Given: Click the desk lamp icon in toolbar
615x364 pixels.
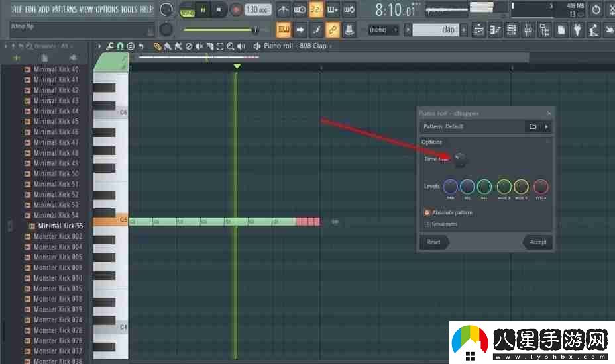Looking at the screenshot, I should point(593,30).
